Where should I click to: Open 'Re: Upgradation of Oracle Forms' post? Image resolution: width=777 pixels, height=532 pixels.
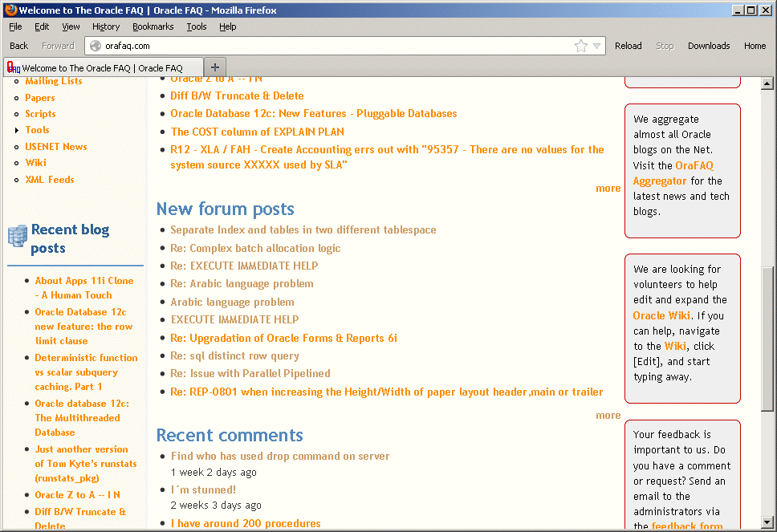[283, 339]
